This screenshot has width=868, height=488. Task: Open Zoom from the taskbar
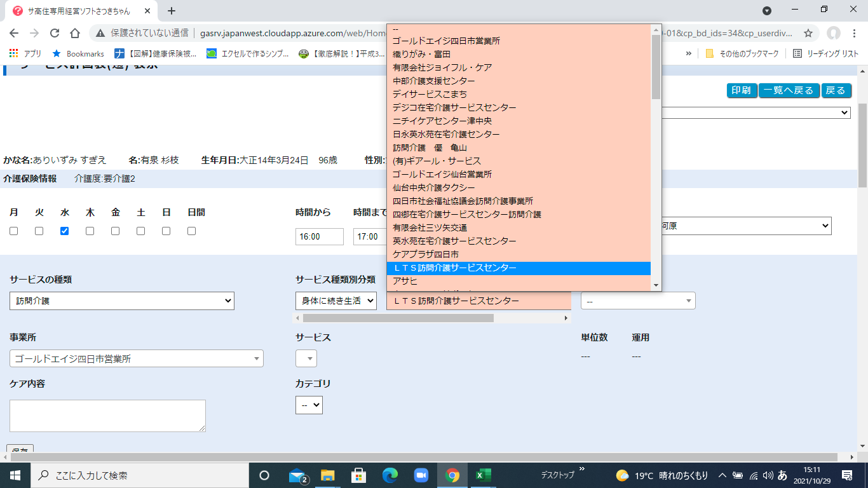click(421, 475)
